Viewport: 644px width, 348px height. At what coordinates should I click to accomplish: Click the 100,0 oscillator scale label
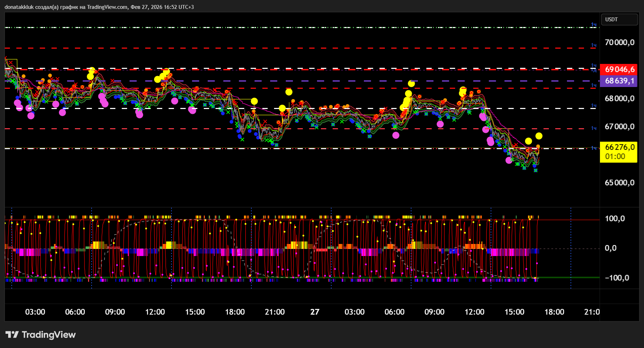point(615,219)
